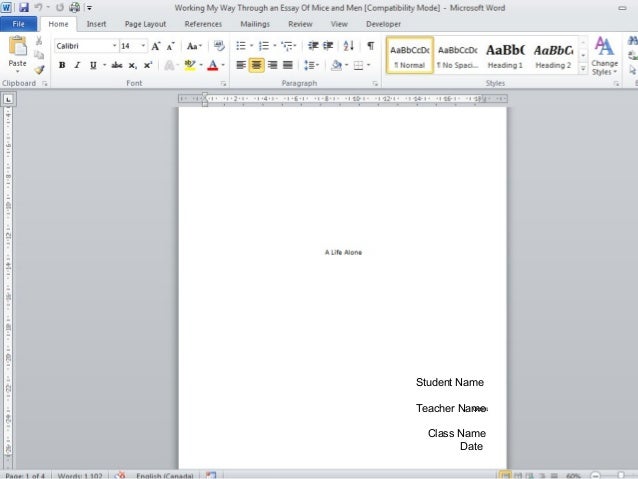Click the Save icon in quick access toolbar
Image resolution: width=638 pixels, height=479 pixels.
pyautogui.click(x=24, y=7)
